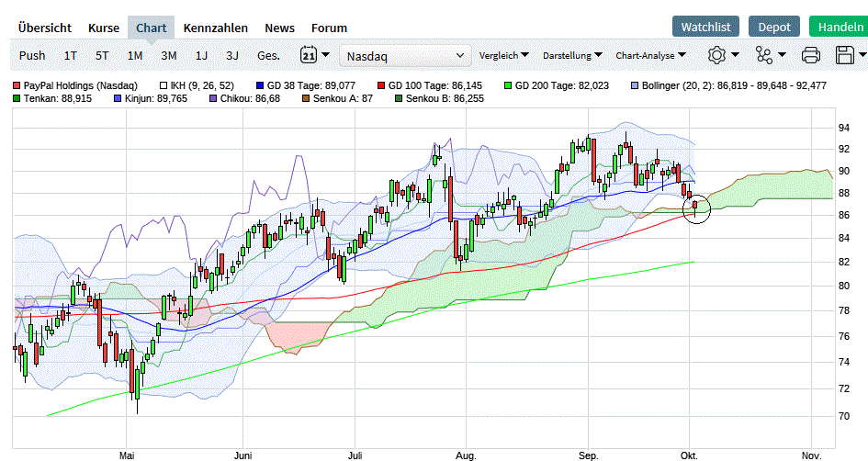This screenshot has width=868, height=461.
Task: Click the 'GD 100 Tage: 86,145' label
Action: click(x=435, y=85)
